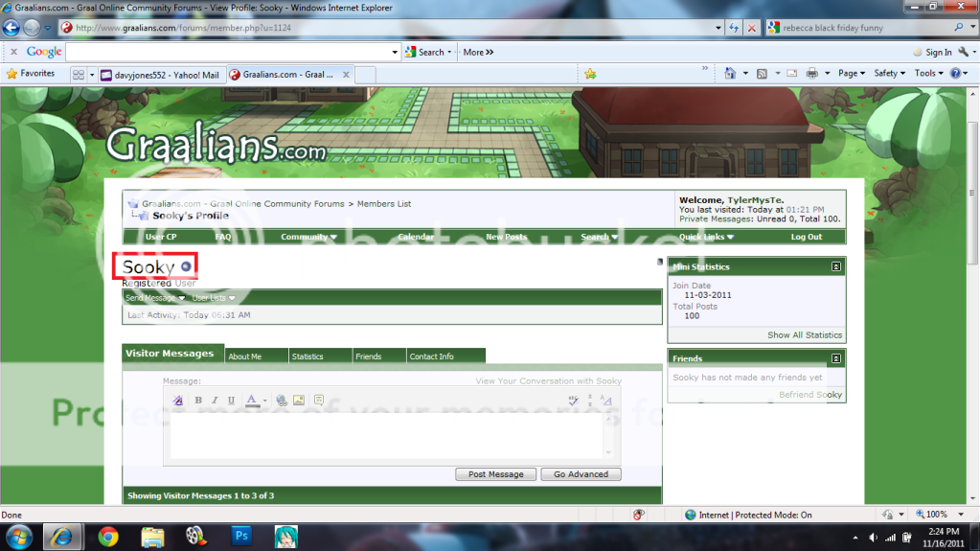The width and height of the screenshot is (980, 551).
Task: Click the Insert Image icon in editor
Action: coord(299,401)
